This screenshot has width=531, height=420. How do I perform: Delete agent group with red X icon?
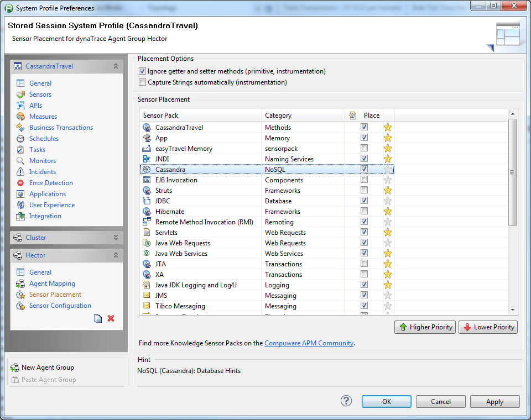coord(111,318)
